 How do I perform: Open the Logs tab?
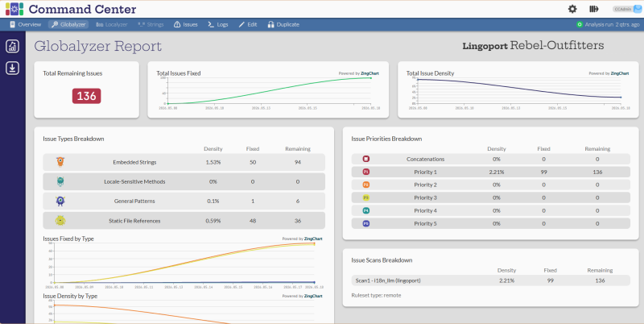218,25
